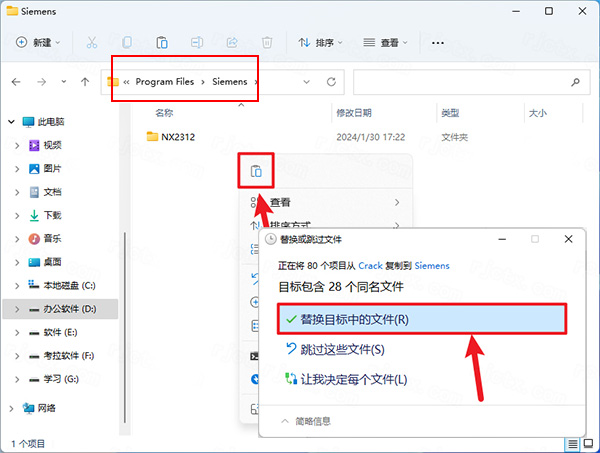Open address bar history dropdown

click(x=306, y=82)
